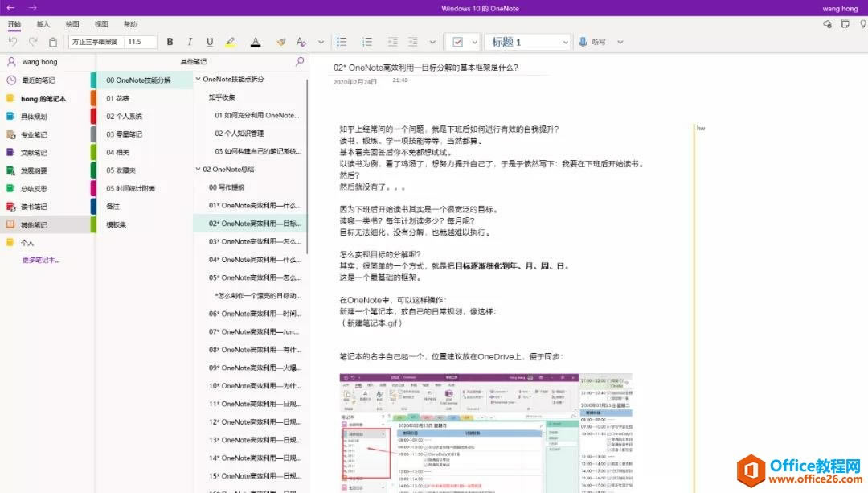Open the 标题 1 styles dropdown

565,42
